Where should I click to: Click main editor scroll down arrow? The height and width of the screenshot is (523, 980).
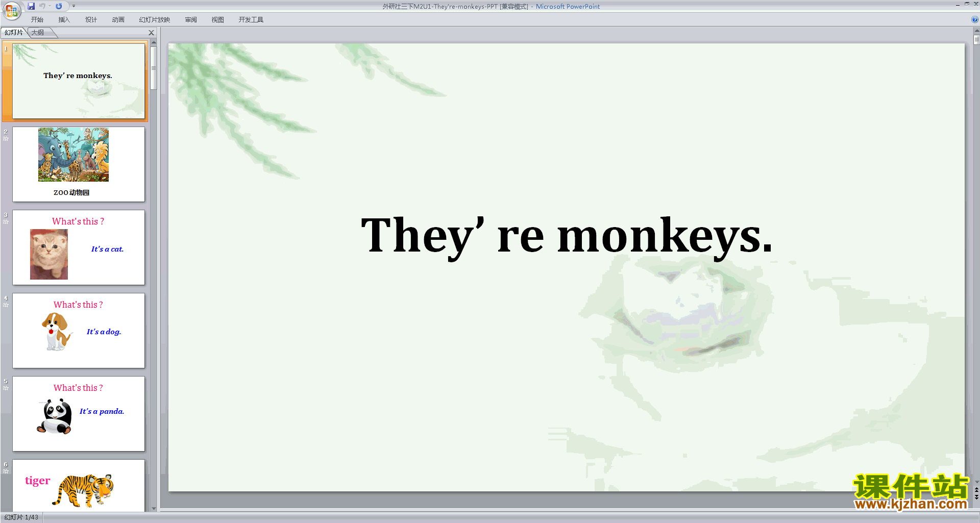click(976, 482)
